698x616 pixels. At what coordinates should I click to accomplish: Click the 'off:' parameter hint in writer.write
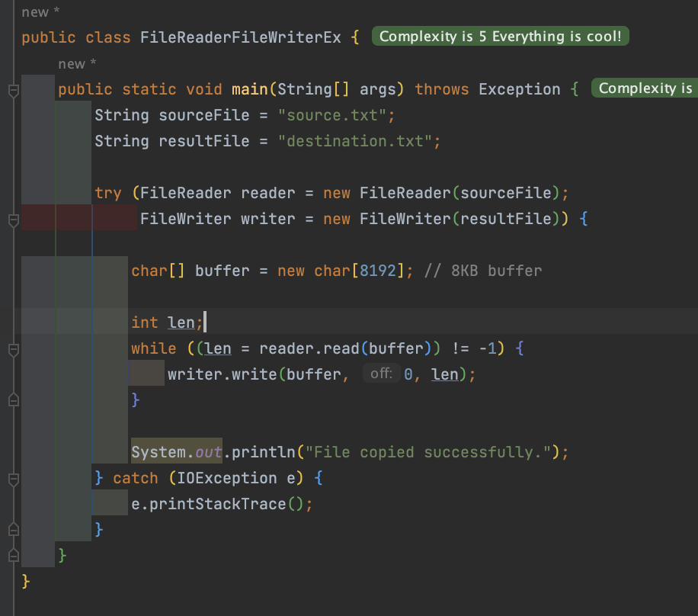click(x=381, y=374)
